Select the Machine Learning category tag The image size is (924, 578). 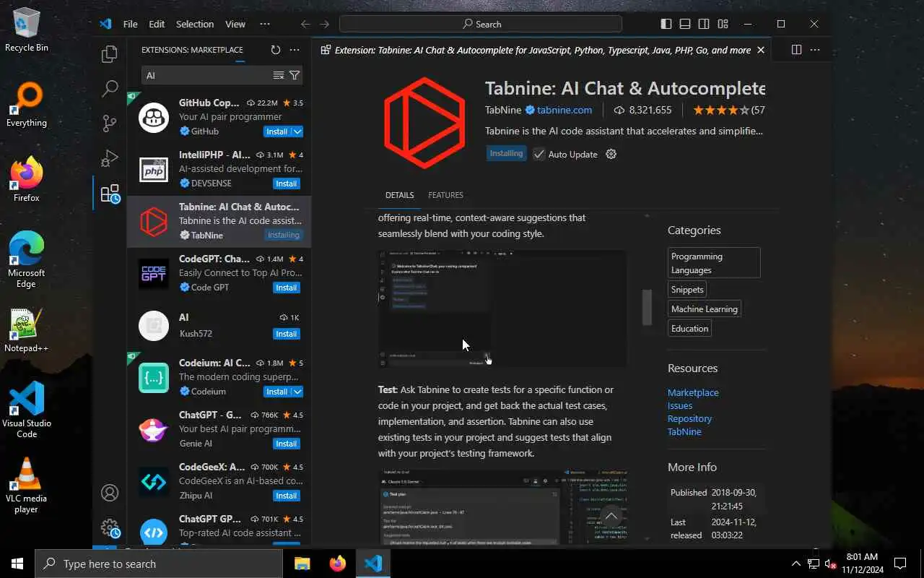click(x=705, y=309)
